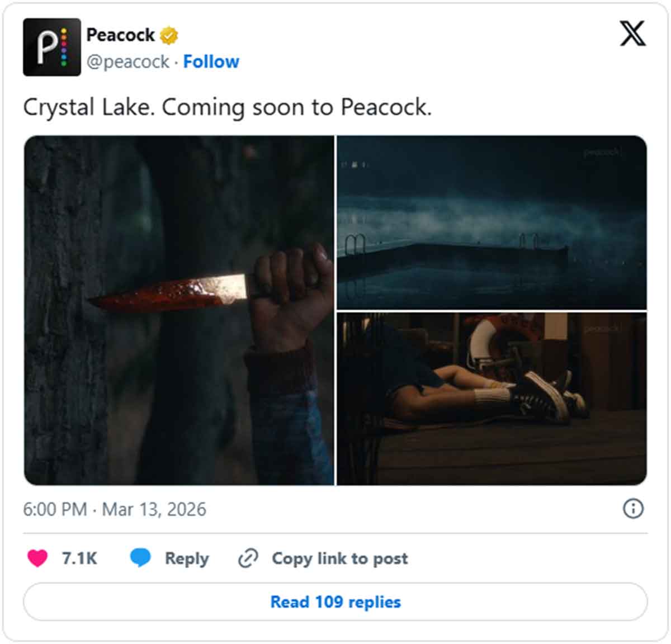This screenshot has height=644, width=671.
Task: Open the legs in sneakers image
Action: (x=492, y=399)
